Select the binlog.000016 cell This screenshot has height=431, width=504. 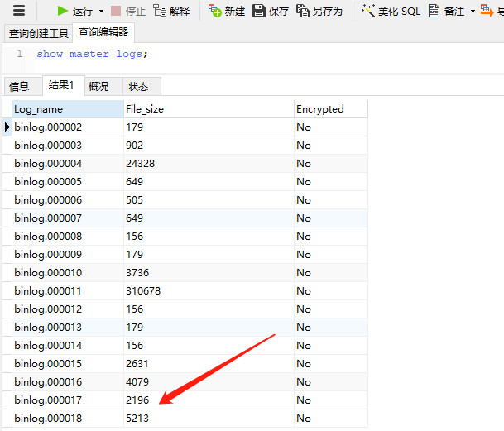pyautogui.click(x=68, y=382)
